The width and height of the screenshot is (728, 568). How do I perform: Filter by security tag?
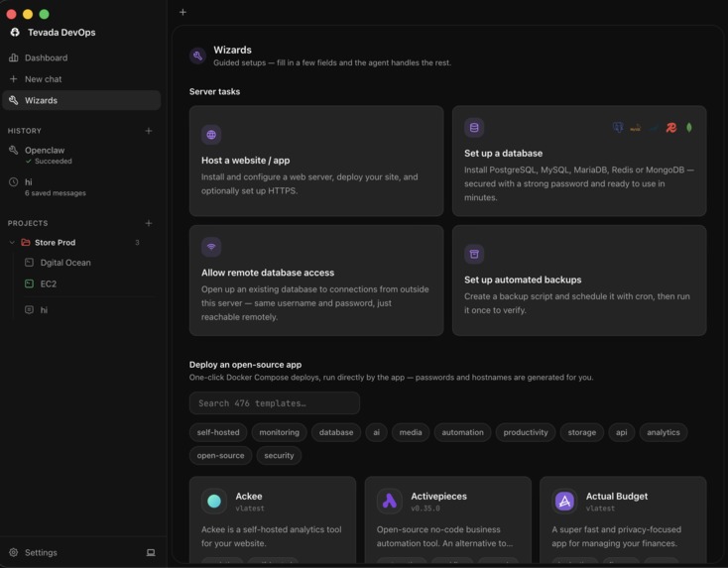279,455
